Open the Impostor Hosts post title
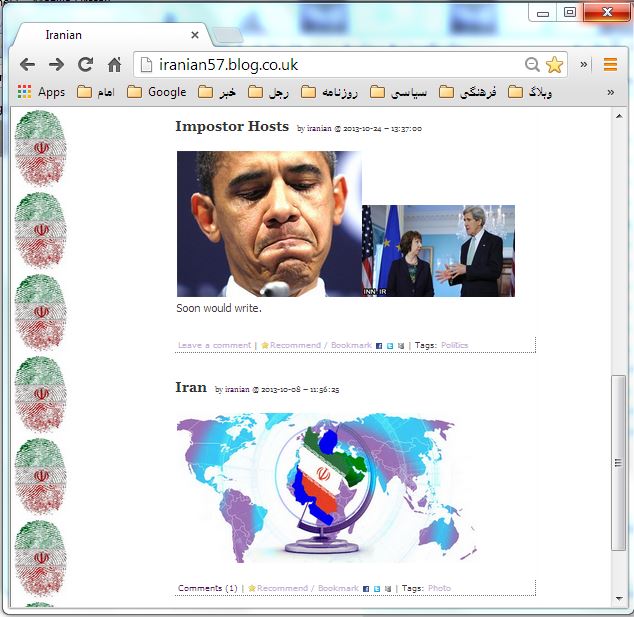This screenshot has height=617, width=634. point(232,127)
